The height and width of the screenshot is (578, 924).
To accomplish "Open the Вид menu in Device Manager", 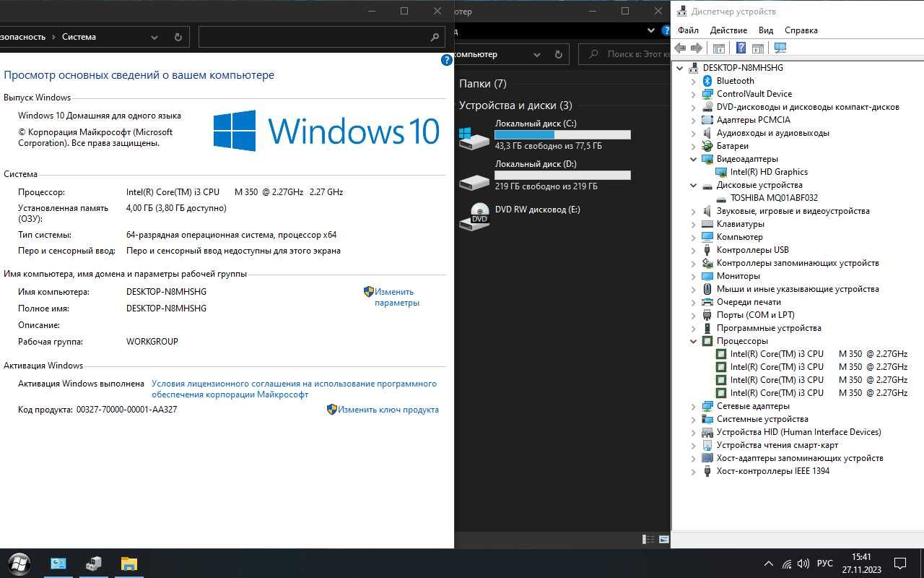I will [x=766, y=30].
